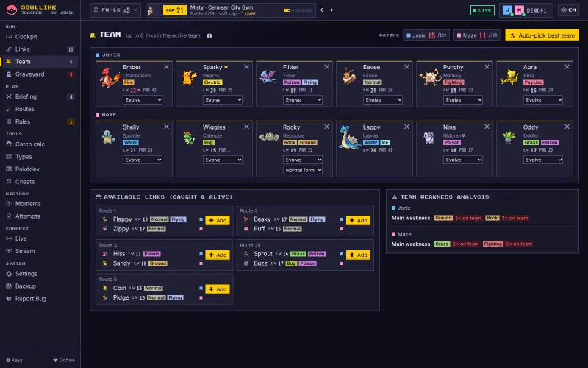
Task: Open Nina's Evolve dropdown
Action: (x=463, y=160)
